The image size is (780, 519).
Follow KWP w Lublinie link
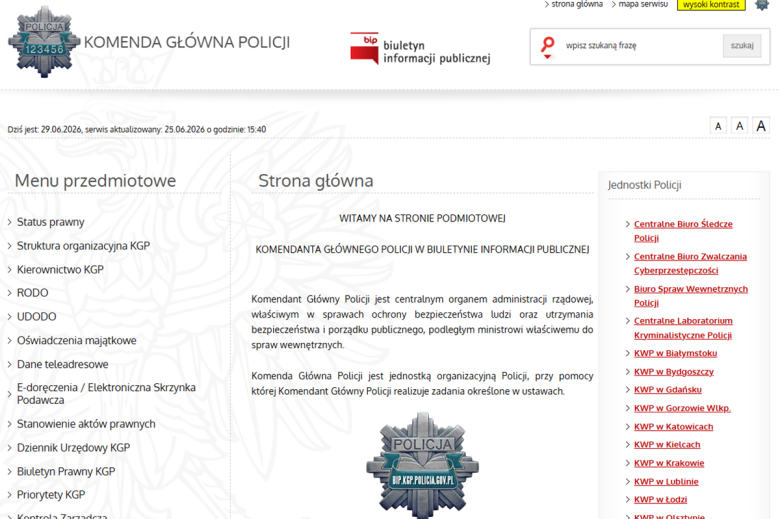[x=666, y=481]
